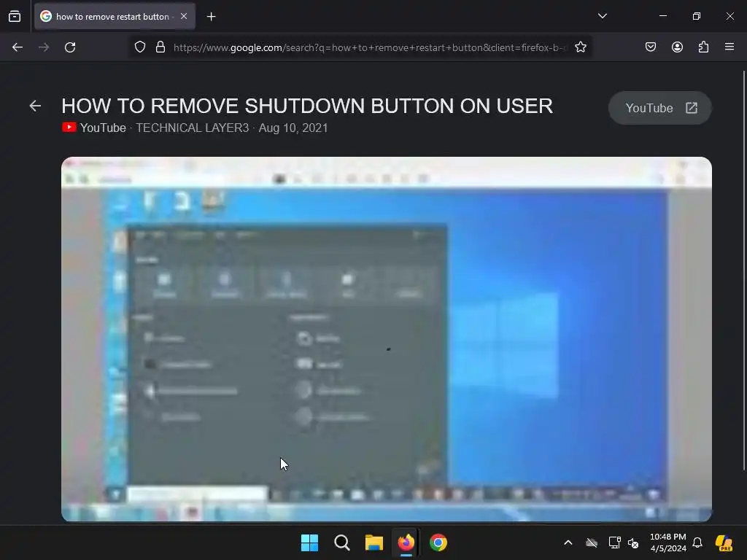View site security padlock info

(160, 47)
